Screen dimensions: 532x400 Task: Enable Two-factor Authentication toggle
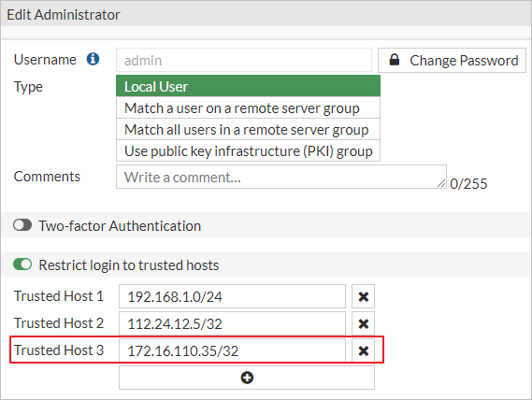click(x=22, y=225)
